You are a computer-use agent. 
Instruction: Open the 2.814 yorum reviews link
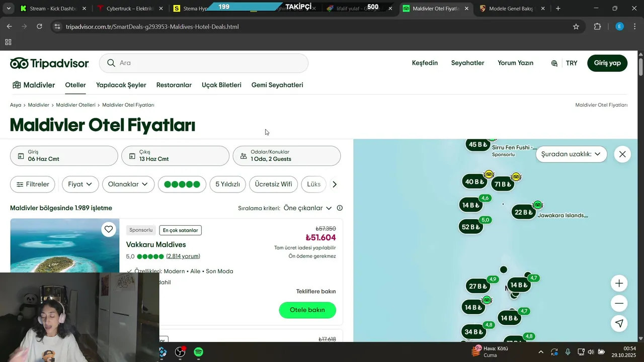(x=183, y=256)
